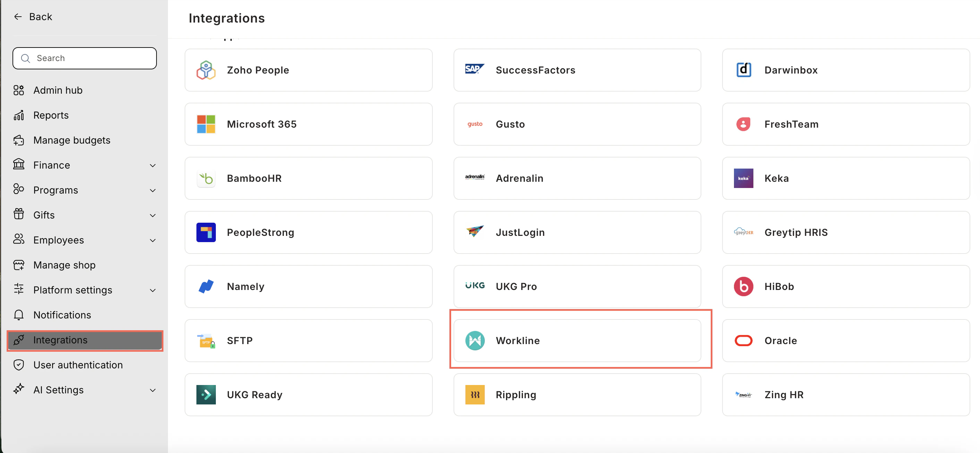
Task: Click the yellow Rippling logo
Action: [x=475, y=394]
